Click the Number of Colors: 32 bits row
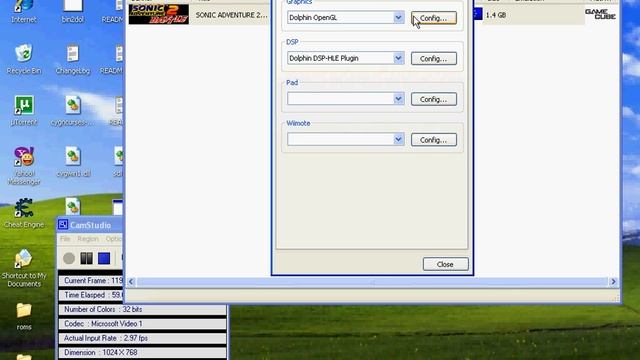This screenshot has height=360, width=640. [142, 309]
